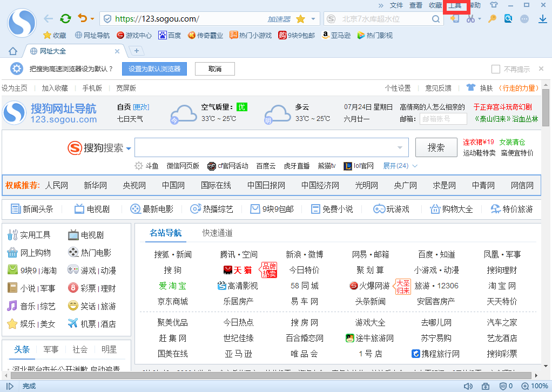Click the 设置为默认浏览器 button
Viewport: 552px width, 392px height.
pos(154,69)
